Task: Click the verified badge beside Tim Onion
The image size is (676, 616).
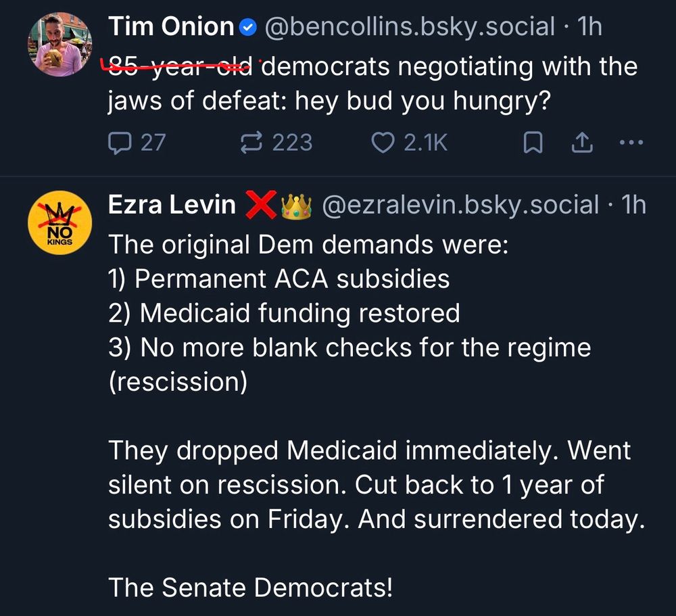Action: pos(248,28)
